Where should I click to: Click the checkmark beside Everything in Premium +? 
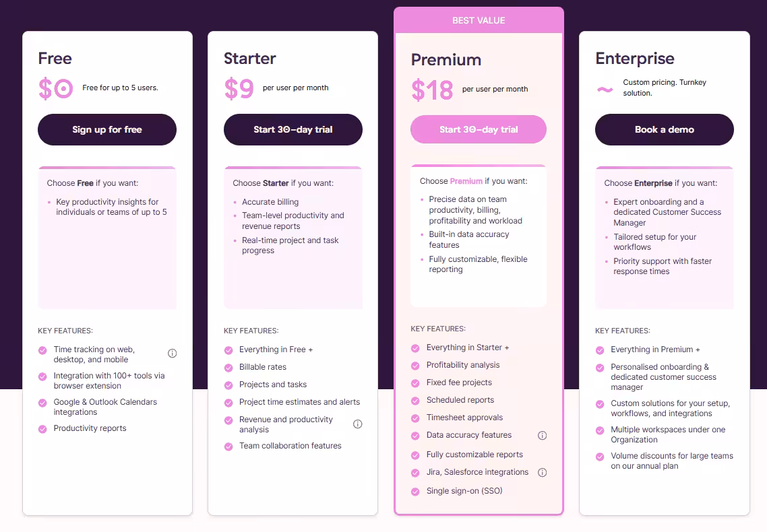click(599, 350)
